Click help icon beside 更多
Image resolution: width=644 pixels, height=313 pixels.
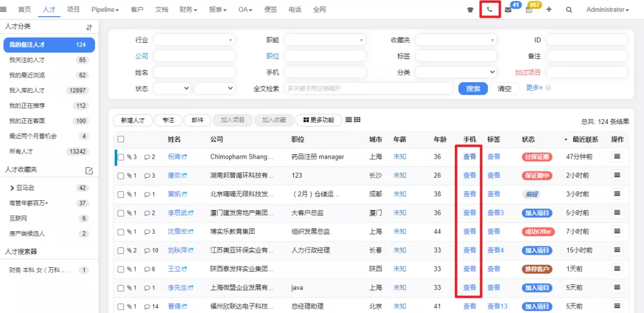(549, 88)
